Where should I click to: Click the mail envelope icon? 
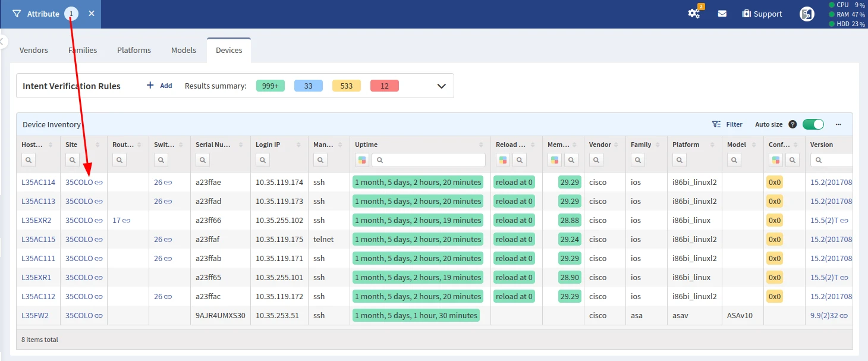[x=722, y=14]
